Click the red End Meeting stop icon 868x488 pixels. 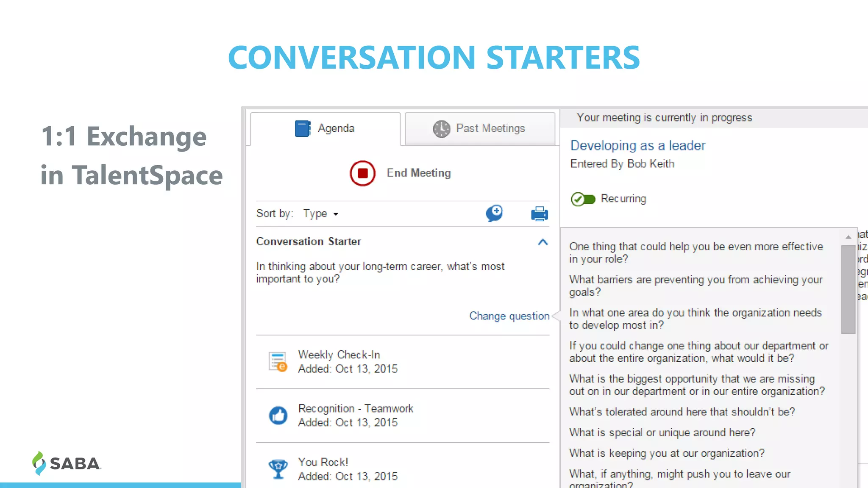362,173
